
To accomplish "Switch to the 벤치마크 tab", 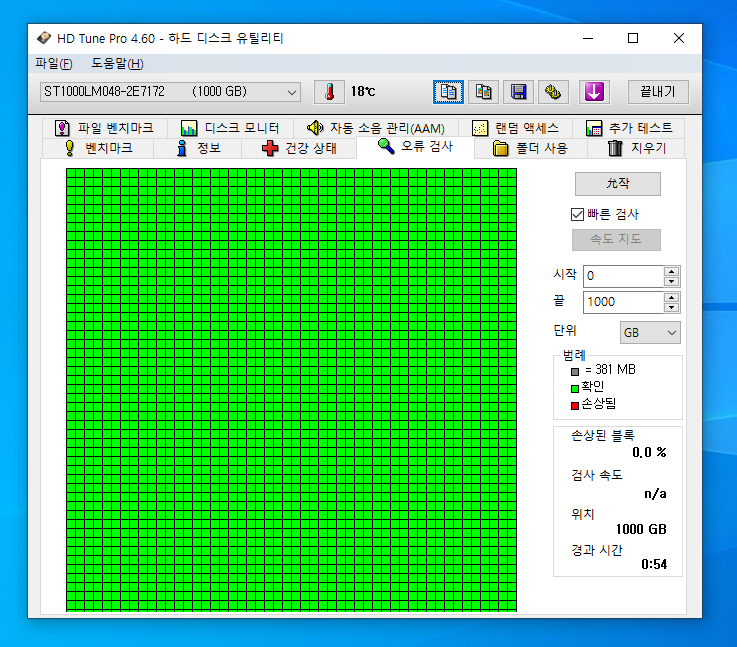I will click(x=98, y=148).
